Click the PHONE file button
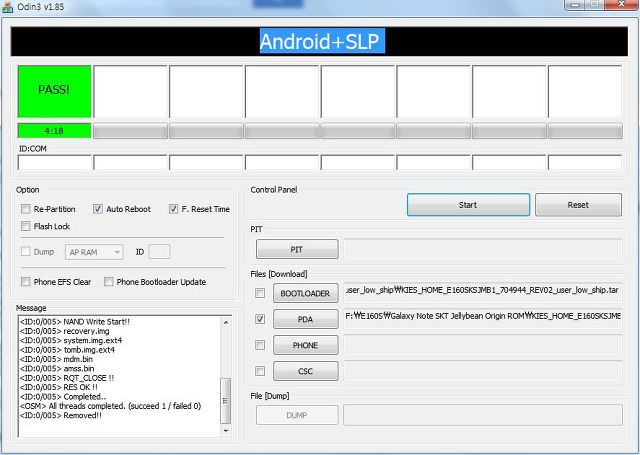 306,345
